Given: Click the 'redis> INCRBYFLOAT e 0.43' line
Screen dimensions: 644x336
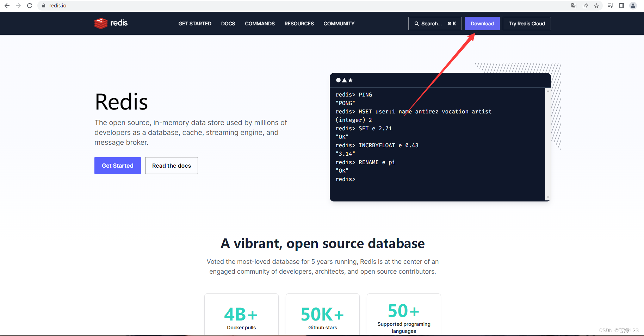Looking at the screenshot, I should [377, 145].
